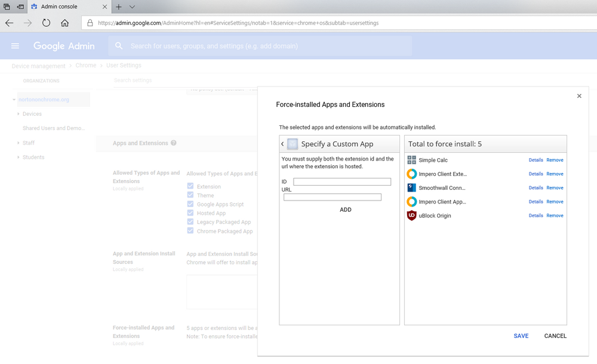Click the Impero Client App... icon
The image size is (597, 364).
411,202
